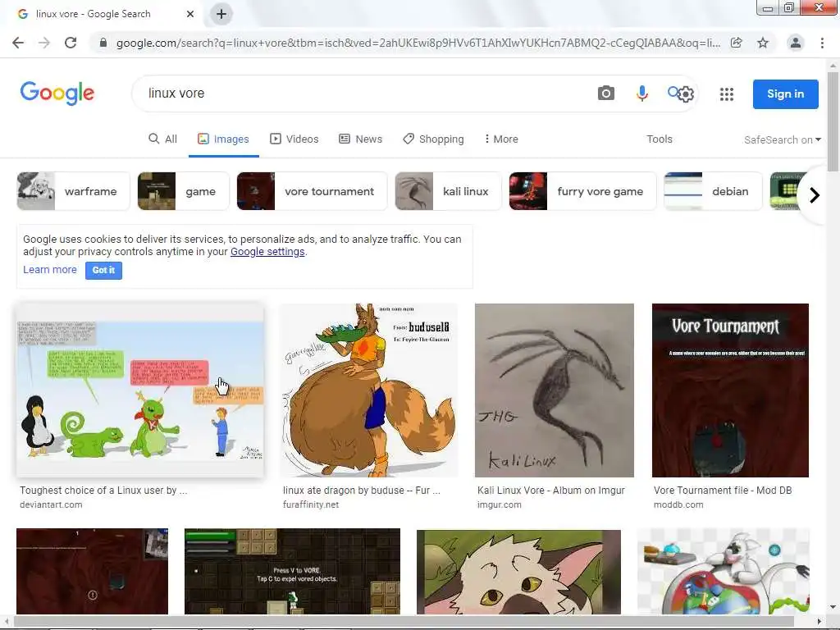Image resolution: width=840 pixels, height=630 pixels.
Task: Search by image using the camera icon
Action: click(606, 94)
